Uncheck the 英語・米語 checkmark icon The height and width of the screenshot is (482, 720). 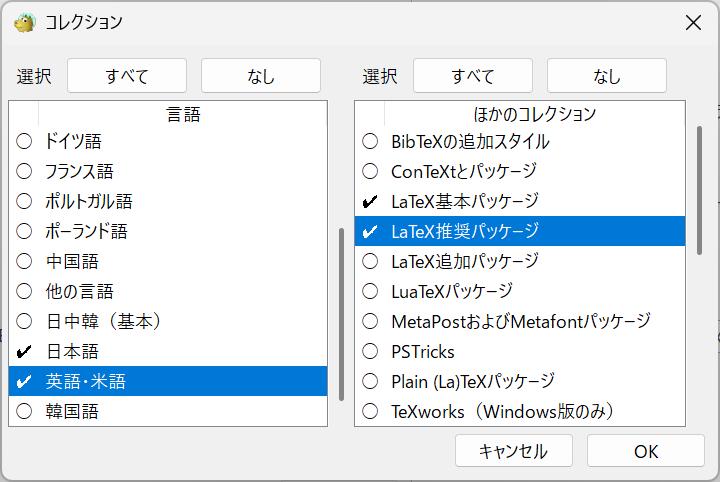point(24,381)
